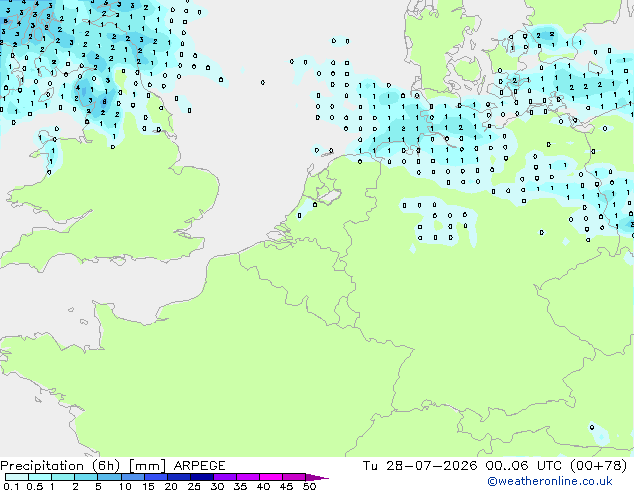Click the 1–2 mm legend color box
This screenshot has height=490, width=634.
coord(63,477)
